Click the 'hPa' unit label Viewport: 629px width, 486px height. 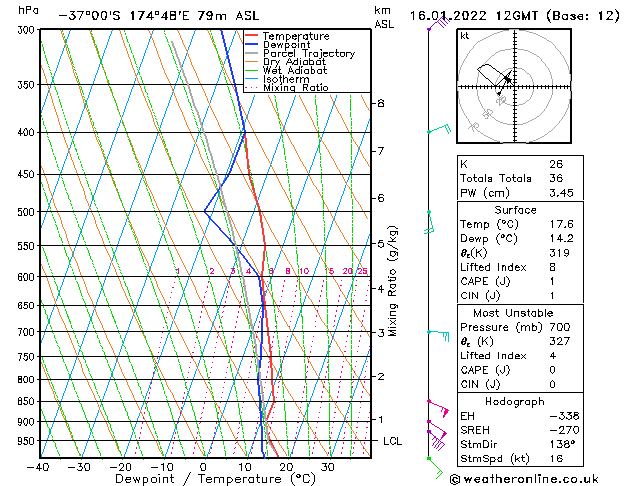point(28,10)
